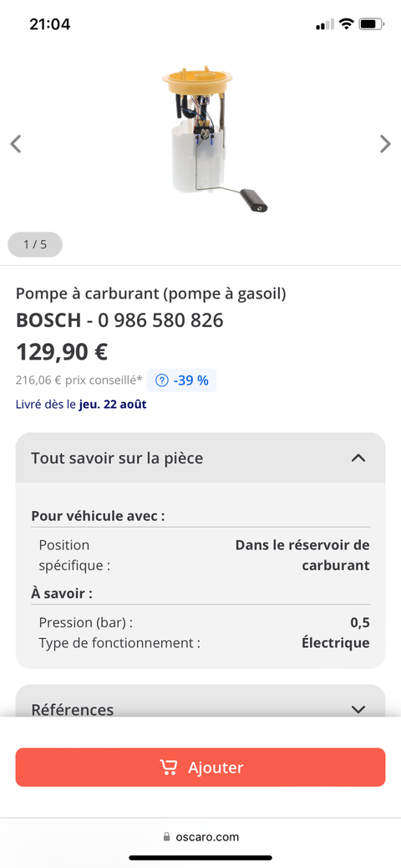401x868 pixels.
Task: Tap the shopping cart icon on Ajouter
Action: [169, 768]
